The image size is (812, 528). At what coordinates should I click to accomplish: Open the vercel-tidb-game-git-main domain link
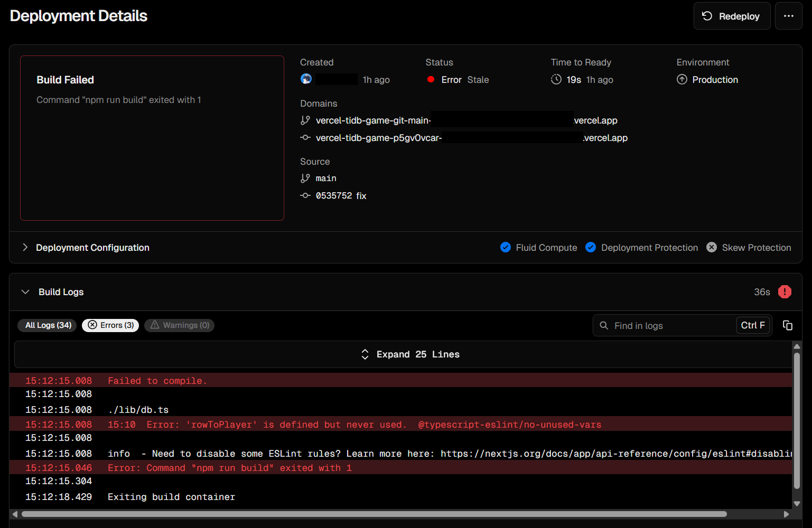click(466, 120)
